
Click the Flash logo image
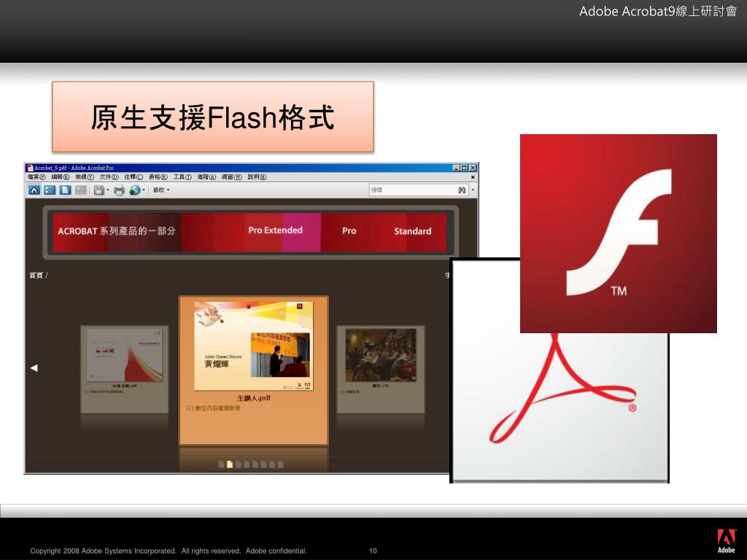[619, 233]
